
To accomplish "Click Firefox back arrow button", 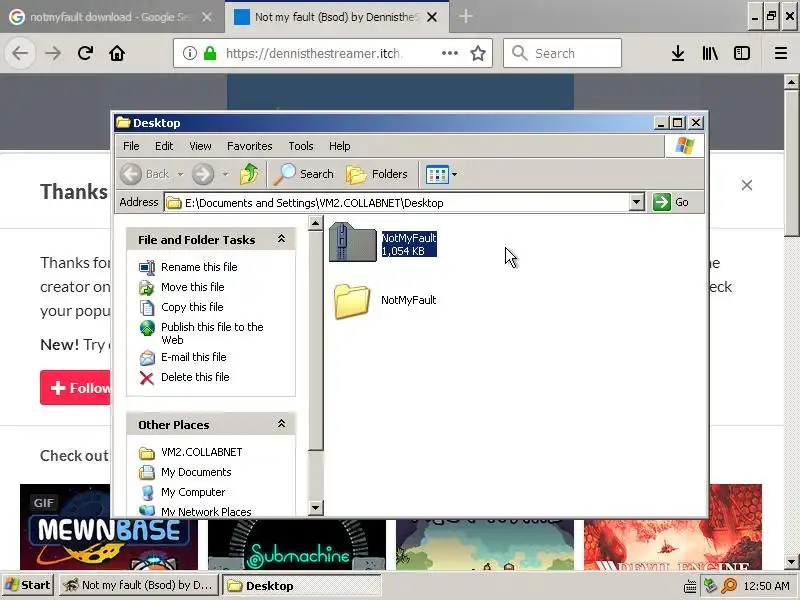I will coord(20,53).
